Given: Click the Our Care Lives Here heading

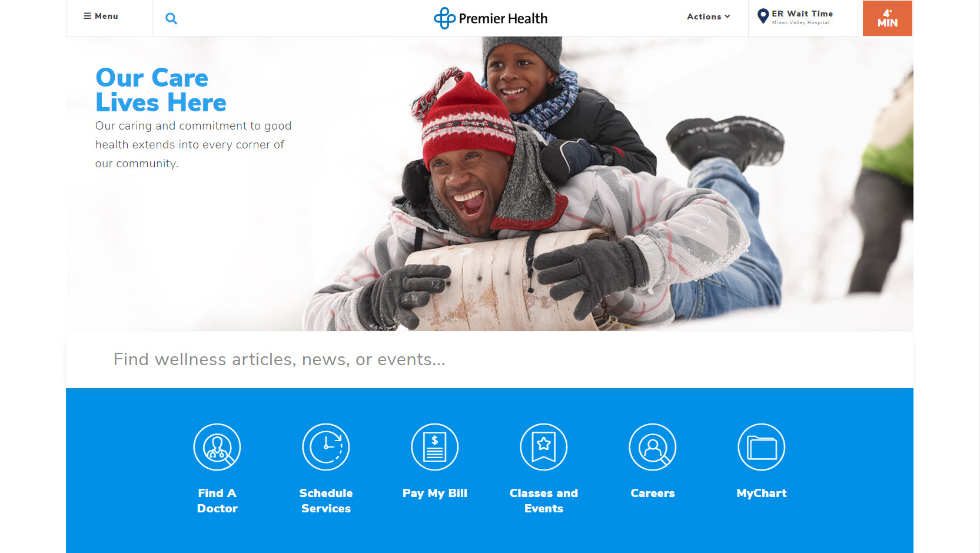Looking at the screenshot, I should [161, 90].
